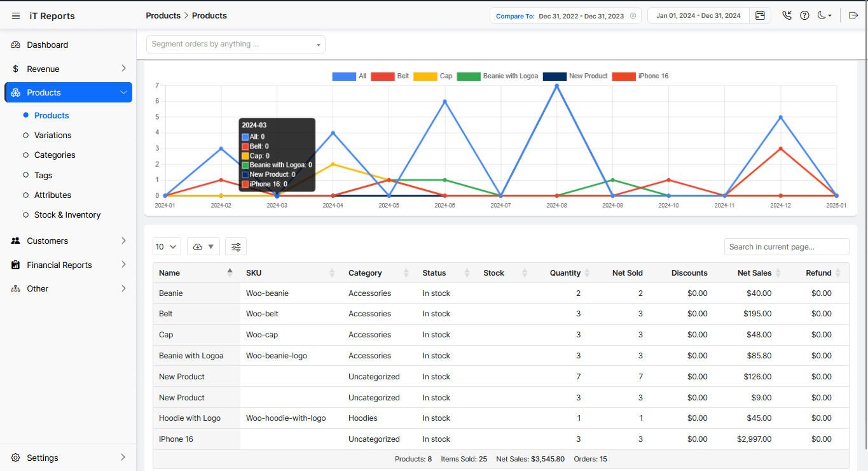Click the phone support icon
This screenshot has height=471, width=868.
tap(787, 16)
